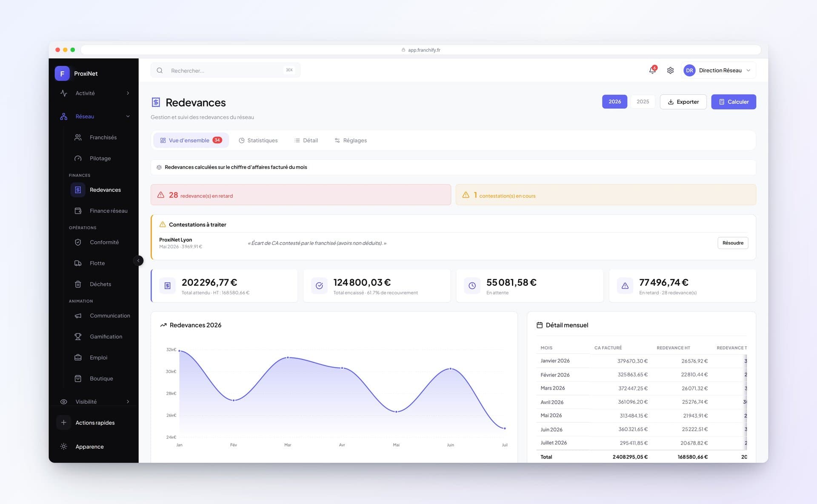The width and height of the screenshot is (817, 504).
Task: Click the search magnifier icon
Action: 160,70
